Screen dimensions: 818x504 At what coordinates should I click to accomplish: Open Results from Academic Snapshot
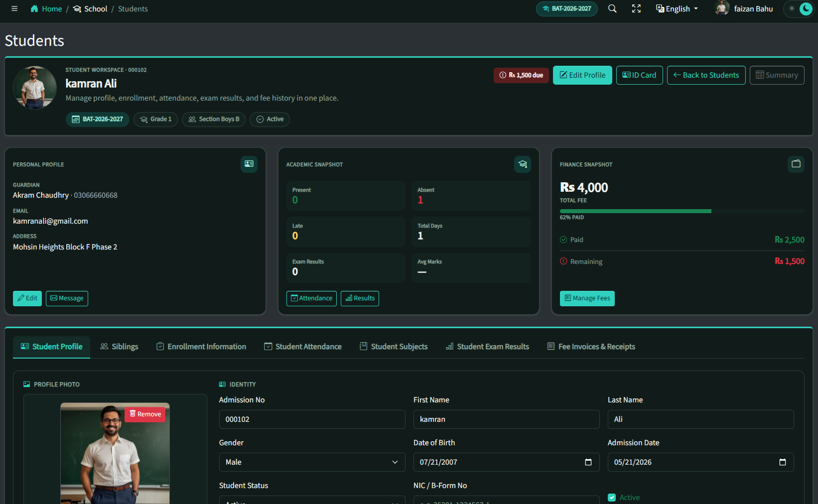[x=360, y=298]
